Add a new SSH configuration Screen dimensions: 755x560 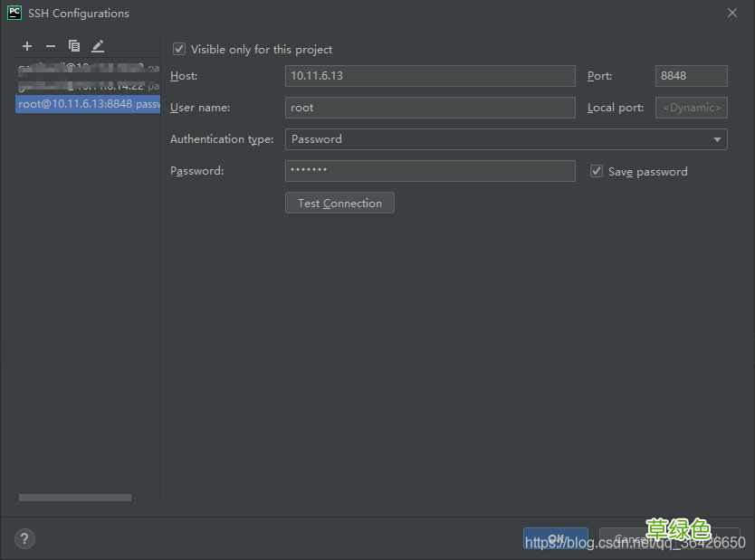click(x=27, y=46)
